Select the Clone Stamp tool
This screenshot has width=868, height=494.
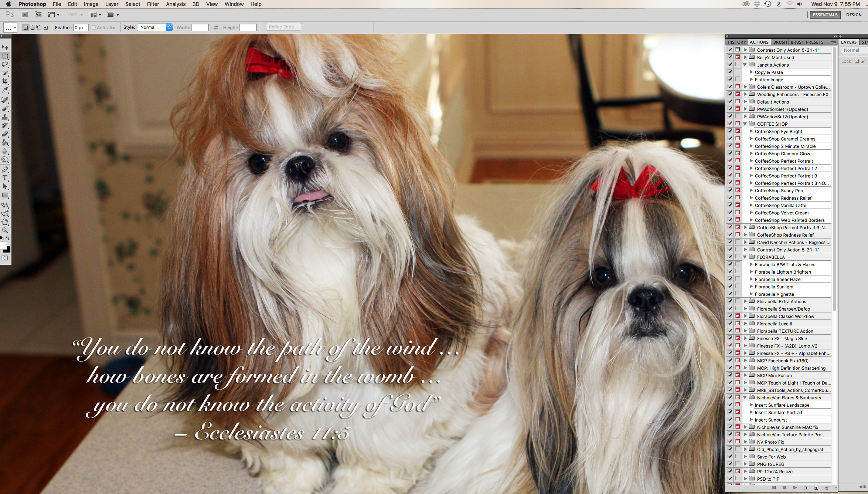tap(5, 117)
